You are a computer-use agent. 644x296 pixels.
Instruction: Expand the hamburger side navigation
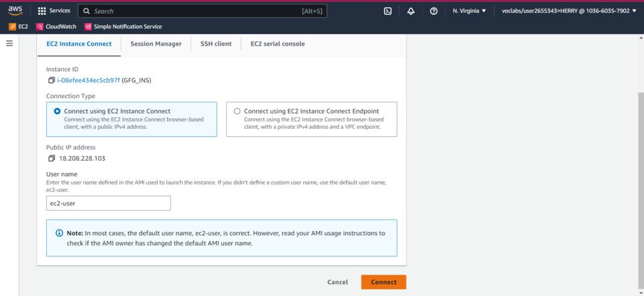click(x=9, y=44)
